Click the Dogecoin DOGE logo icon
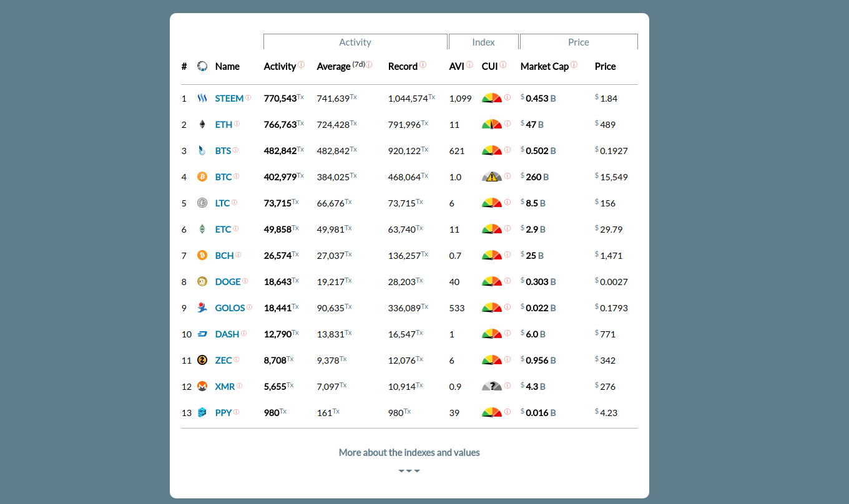Screen dimensions: 849x504 click(x=202, y=281)
